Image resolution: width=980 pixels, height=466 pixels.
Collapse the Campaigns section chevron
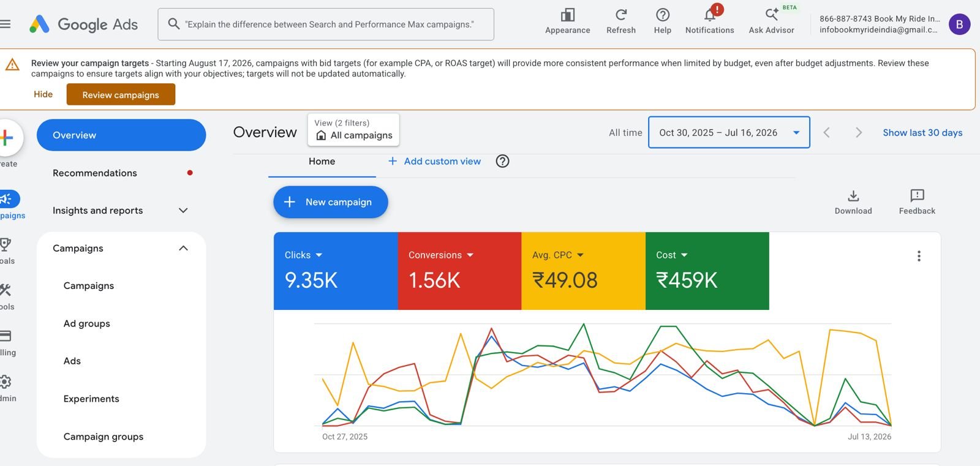[x=183, y=248]
